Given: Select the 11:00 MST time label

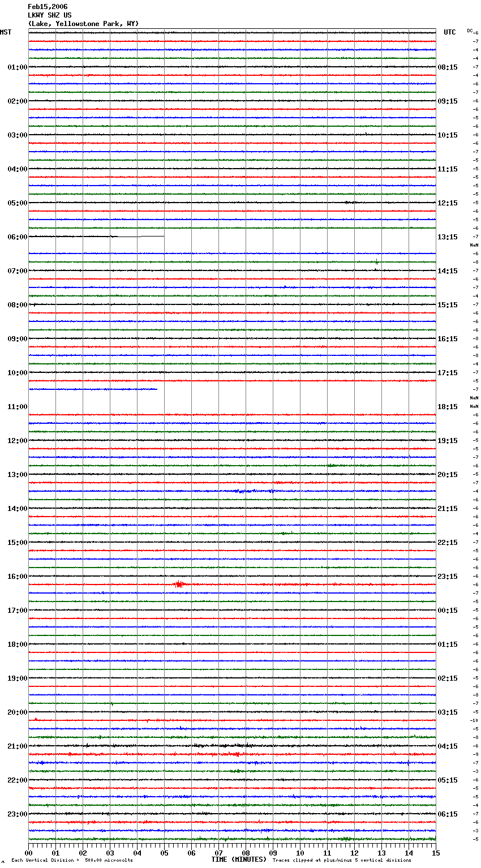Looking at the screenshot, I should [x=18, y=407].
